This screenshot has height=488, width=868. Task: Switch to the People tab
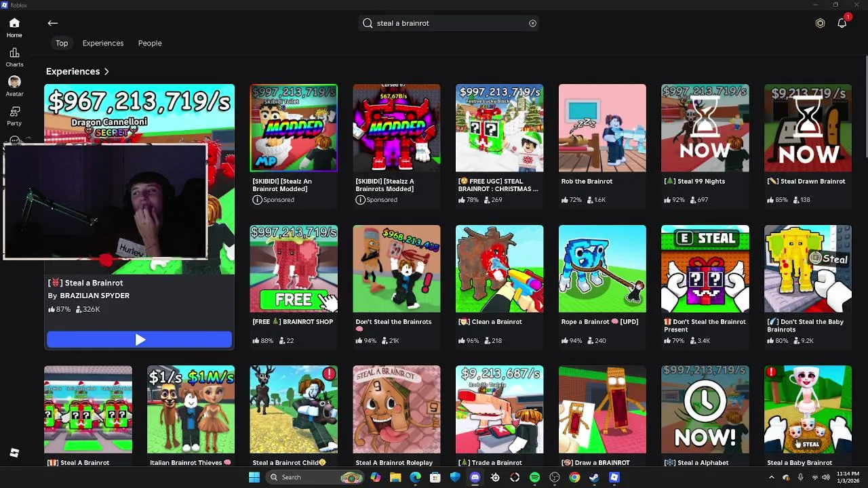point(150,43)
